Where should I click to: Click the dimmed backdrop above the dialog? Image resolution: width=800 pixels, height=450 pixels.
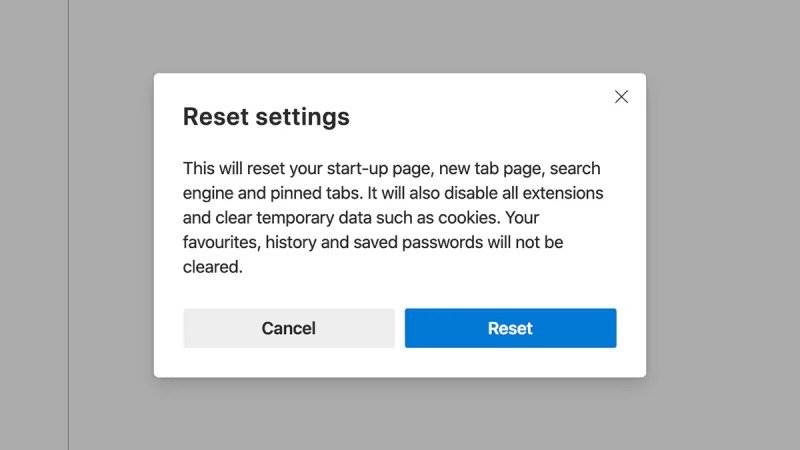(399, 36)
